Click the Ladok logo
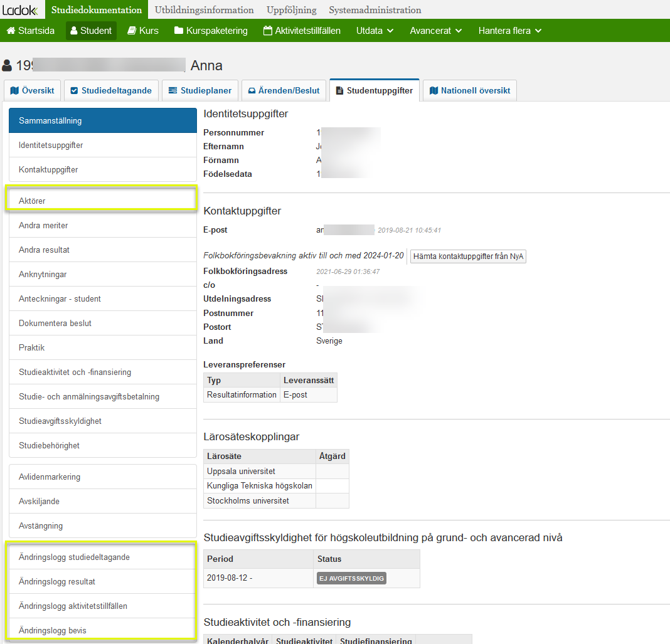The height and width of the screenshot is (644, 670). pos(20,10)
